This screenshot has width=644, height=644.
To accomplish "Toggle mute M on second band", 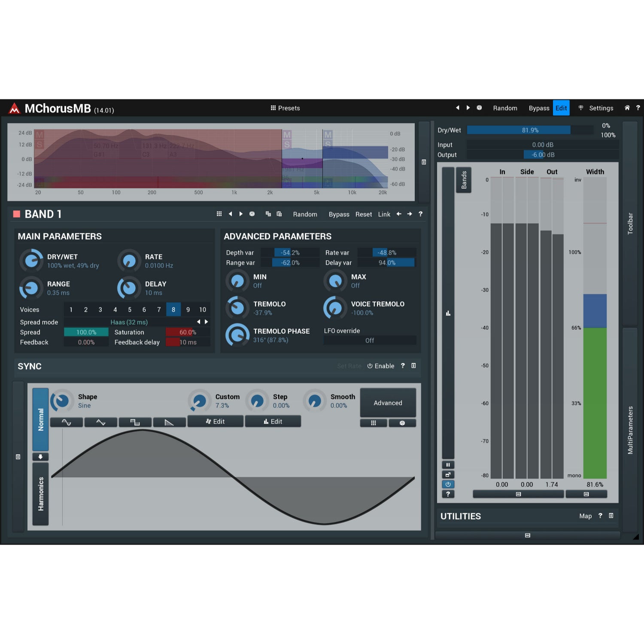I will pos(287,135).
